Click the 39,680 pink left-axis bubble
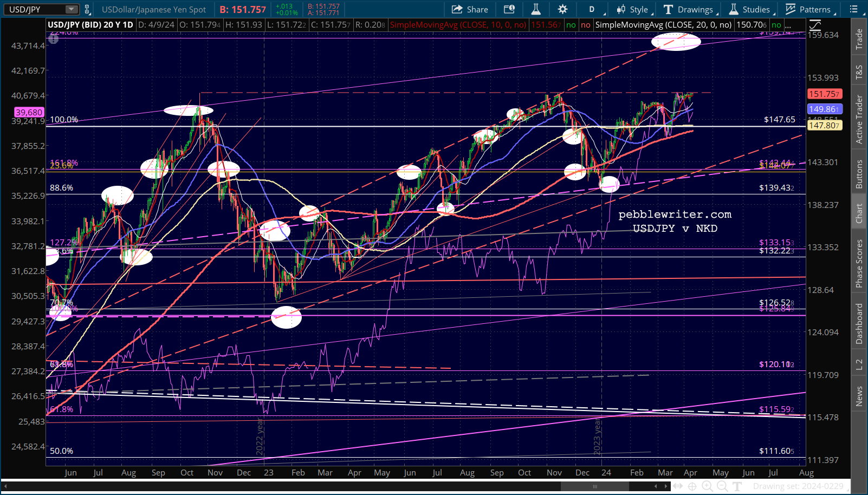 pos(29,112)
